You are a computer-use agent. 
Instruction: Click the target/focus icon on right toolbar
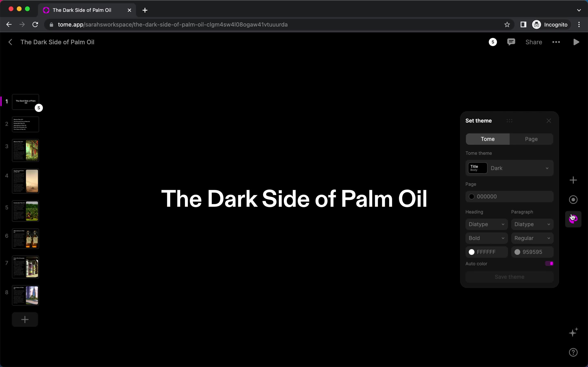point(573,200)
